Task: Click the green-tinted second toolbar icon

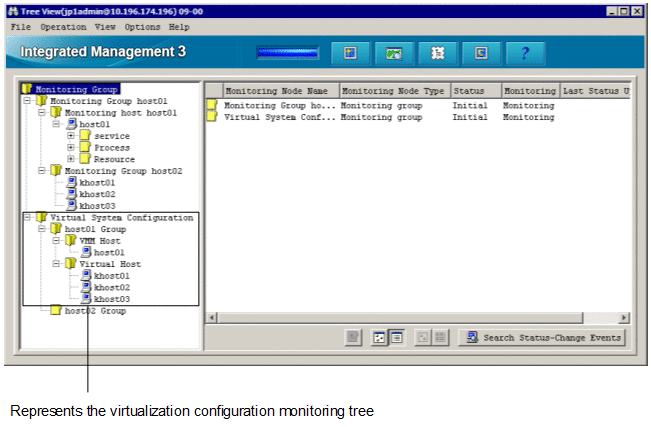Action: pos(394,52)
